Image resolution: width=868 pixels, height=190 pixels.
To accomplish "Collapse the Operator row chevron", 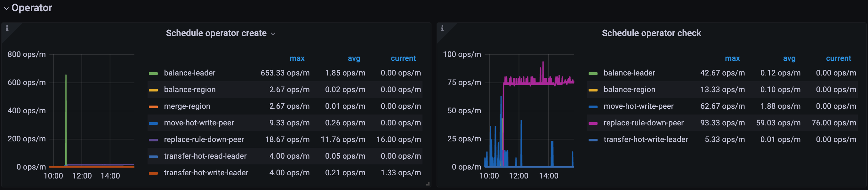I will [6, 8].
